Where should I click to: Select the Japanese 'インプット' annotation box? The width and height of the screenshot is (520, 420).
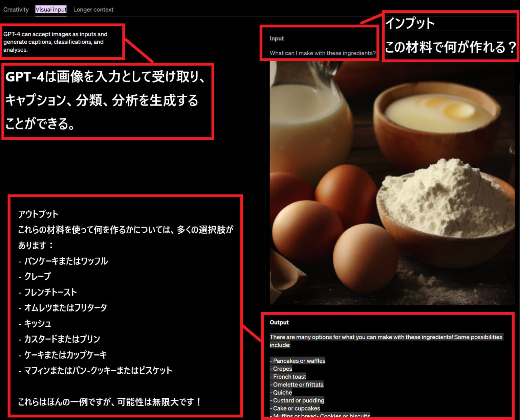pyautogui.click(x=450, y=34)
